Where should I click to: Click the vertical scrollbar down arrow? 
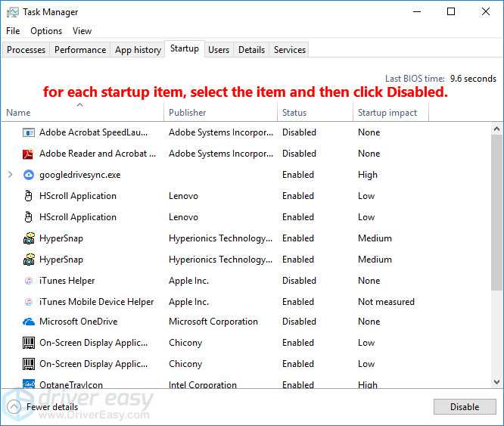point(497,382)
